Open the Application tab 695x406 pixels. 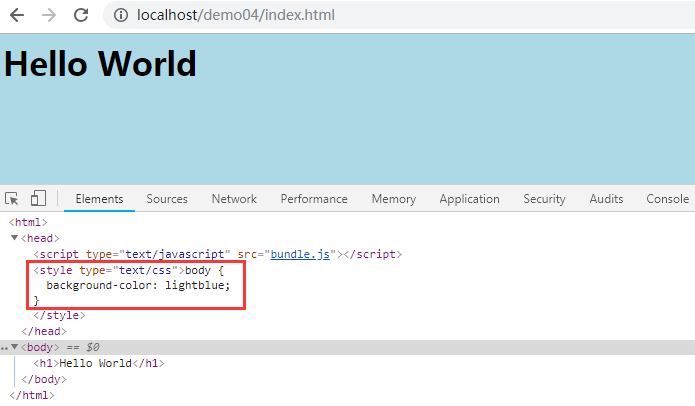[469, 199]
